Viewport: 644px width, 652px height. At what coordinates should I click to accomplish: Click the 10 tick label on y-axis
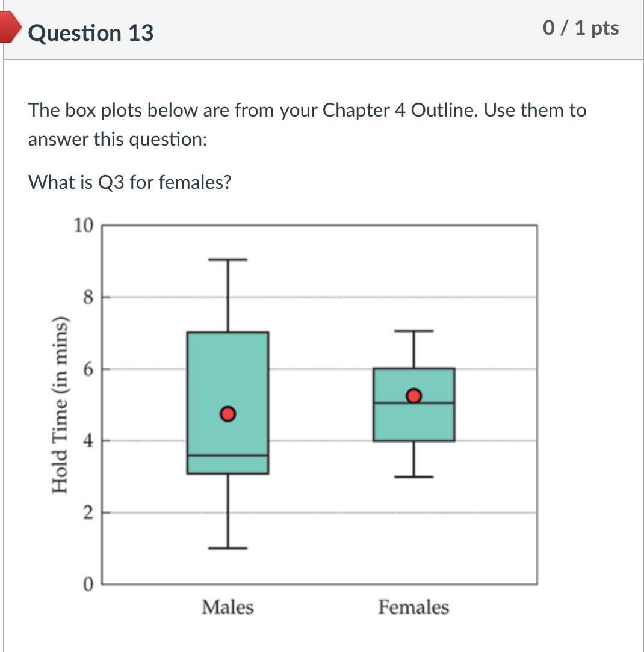click(x=84, y=225)
